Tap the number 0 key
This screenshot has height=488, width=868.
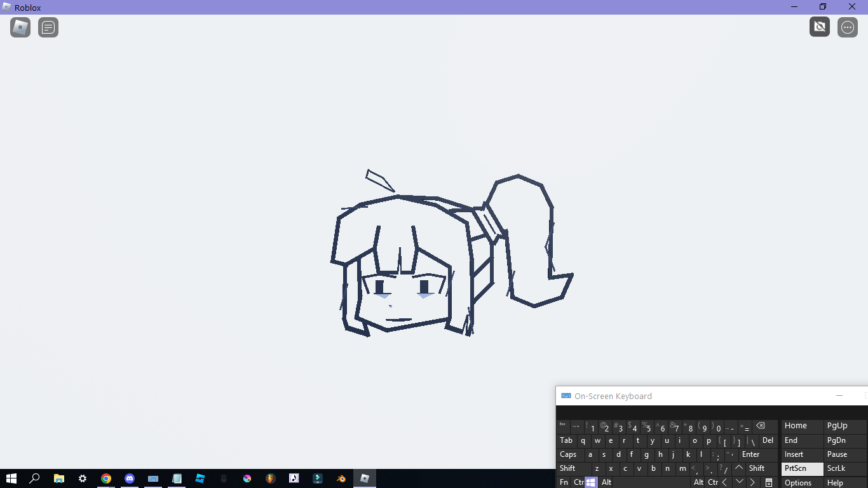[717, 426]
